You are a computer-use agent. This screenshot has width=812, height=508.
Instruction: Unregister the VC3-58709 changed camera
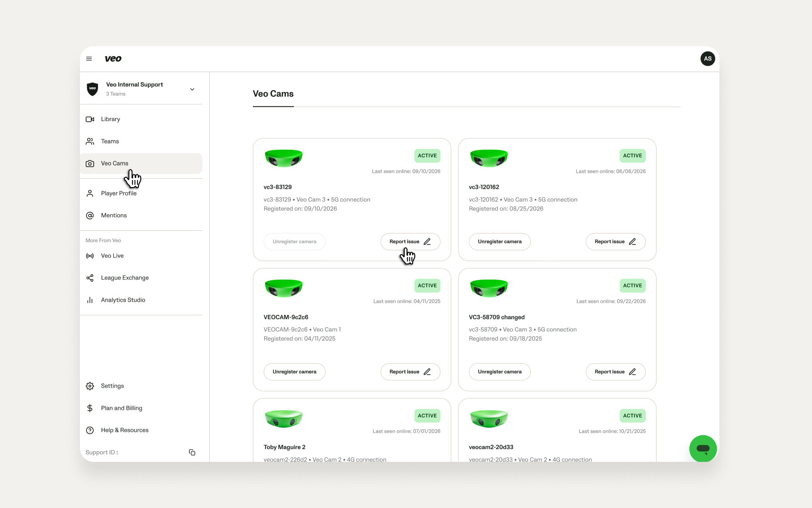(x=499, y=372)
